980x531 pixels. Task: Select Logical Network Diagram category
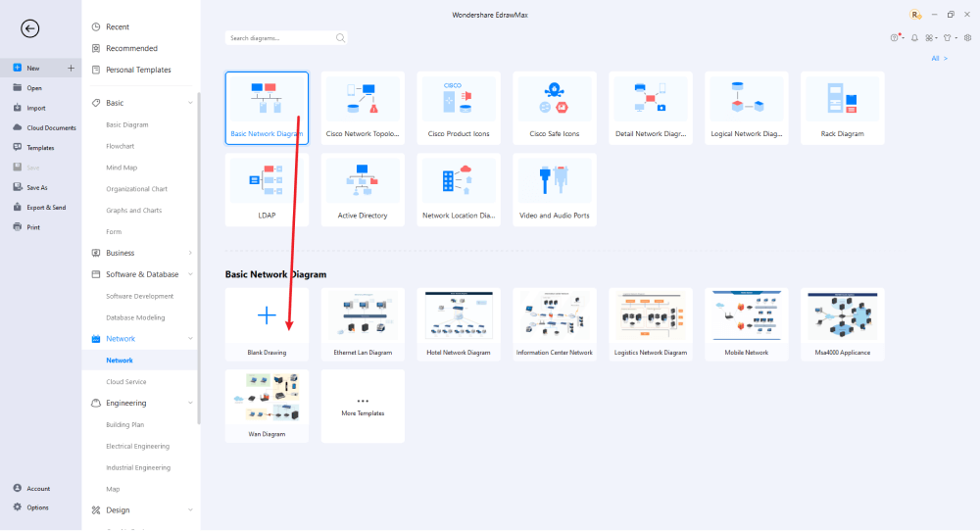point(746,108)
